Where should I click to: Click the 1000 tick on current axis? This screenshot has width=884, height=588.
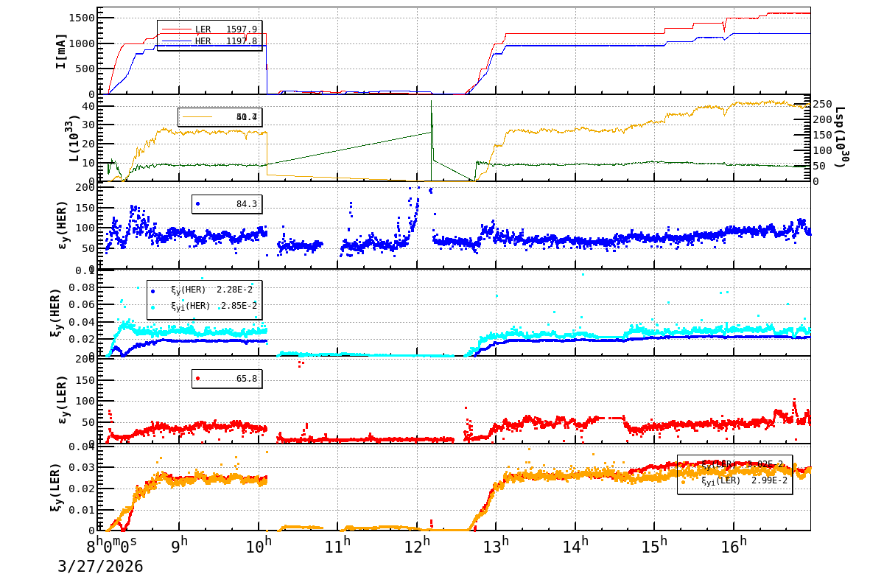point(81,43)
